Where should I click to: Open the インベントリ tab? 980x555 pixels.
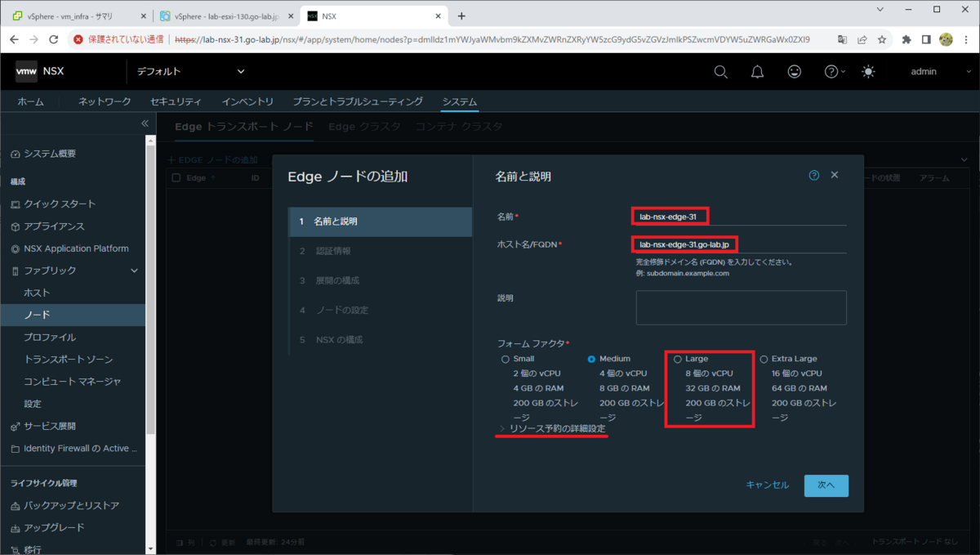pos(247,101)
